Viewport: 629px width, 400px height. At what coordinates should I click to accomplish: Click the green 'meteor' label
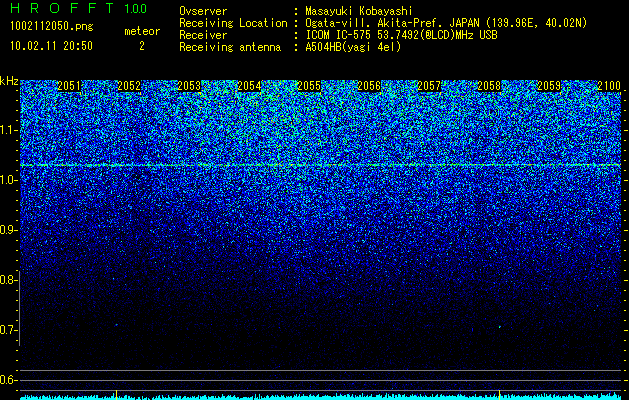[142, 31]
